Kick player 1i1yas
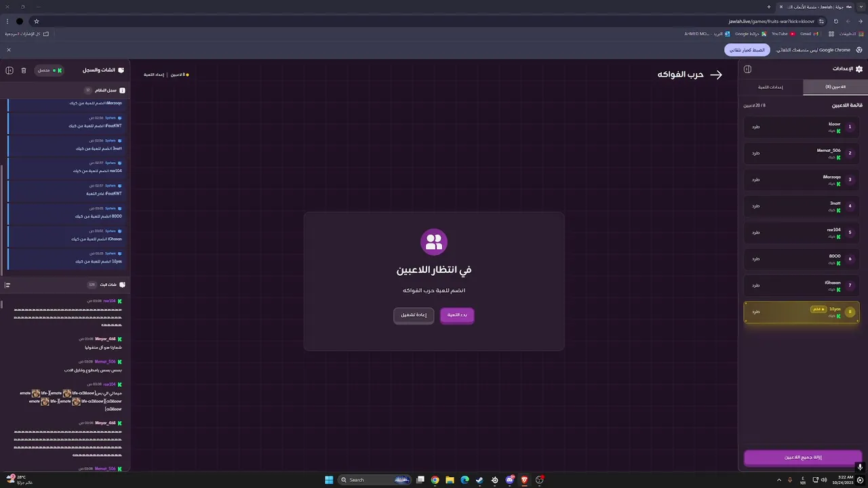The image size is (868, 488). click(x=755, y=312)
